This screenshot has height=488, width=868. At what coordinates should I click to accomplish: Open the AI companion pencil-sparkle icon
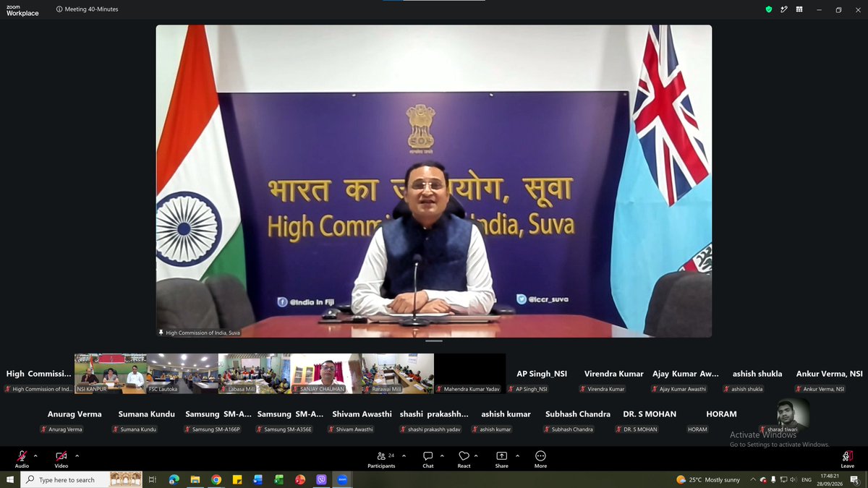click(x=784, y=9)
